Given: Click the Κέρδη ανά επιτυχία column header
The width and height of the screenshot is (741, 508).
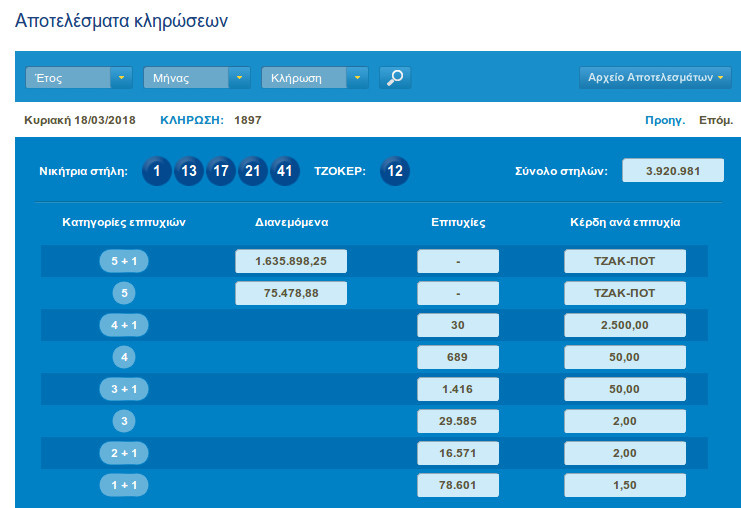Looking at the screenshot, I should (624, 222).
